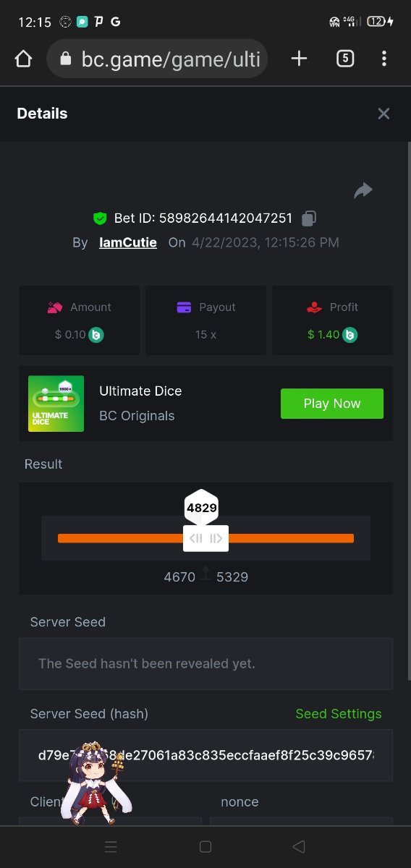The image size is (411, 868).
Task: Tap the bc.game URL address bar
Action: point(157,59)
